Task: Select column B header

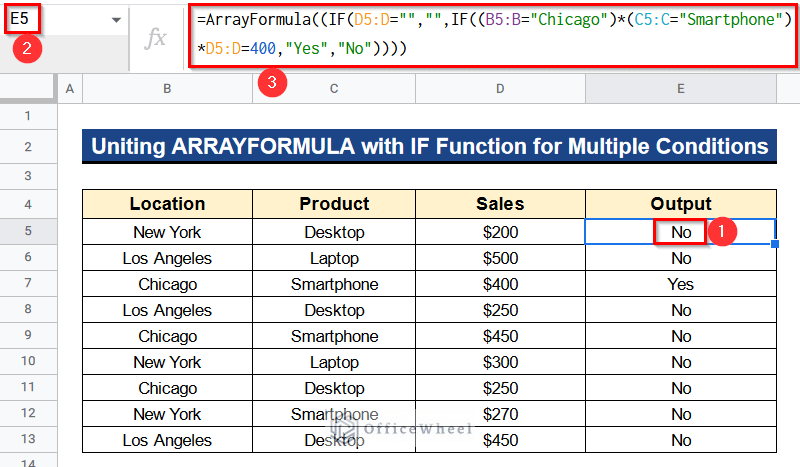Action: coord(167,89)
